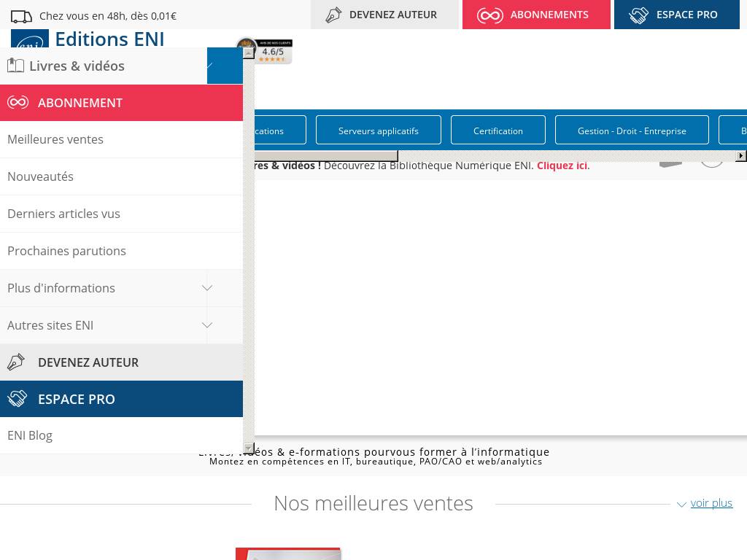Click the sidebar scrollbar down arrow
Image resolution: width=747 pixels, height=560 pixels.
click(249, 448)
